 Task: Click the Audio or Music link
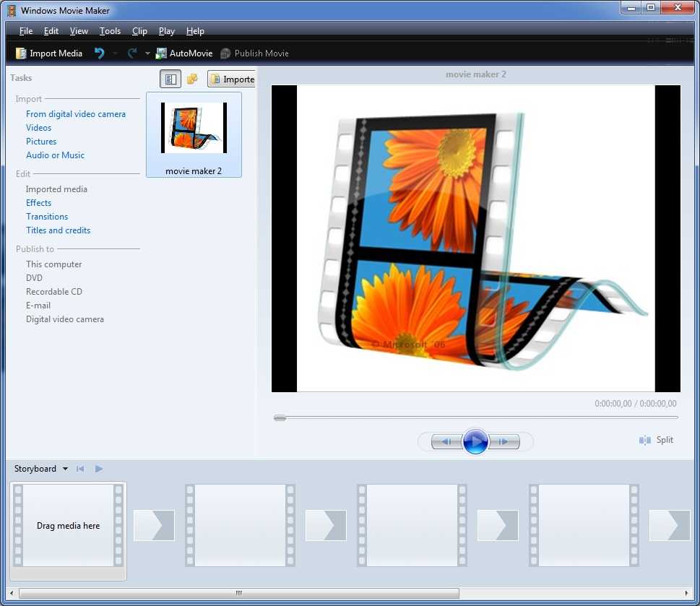tap(55, 155)
